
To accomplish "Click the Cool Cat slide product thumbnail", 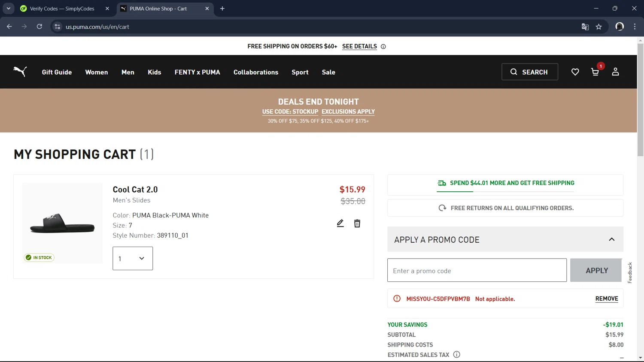I will point(62,223).
